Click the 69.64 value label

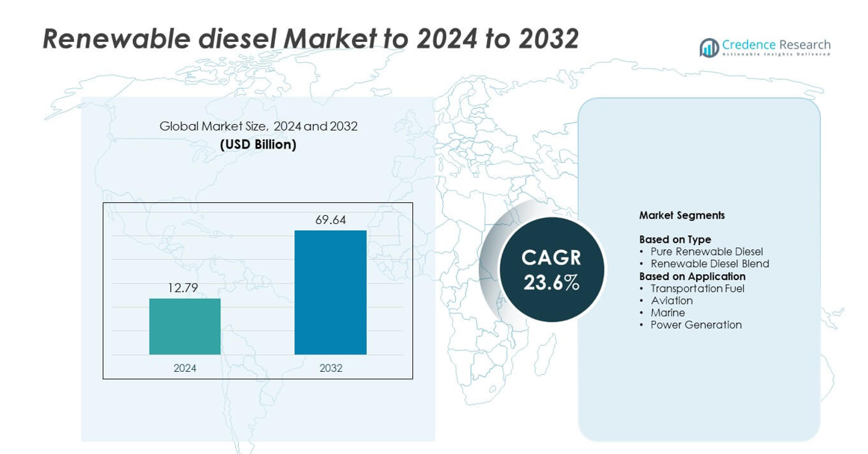click(x=330, y=220)
